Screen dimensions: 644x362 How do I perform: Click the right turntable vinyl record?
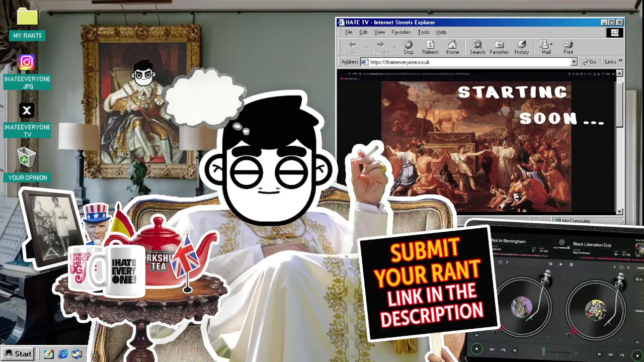point(596,310)
